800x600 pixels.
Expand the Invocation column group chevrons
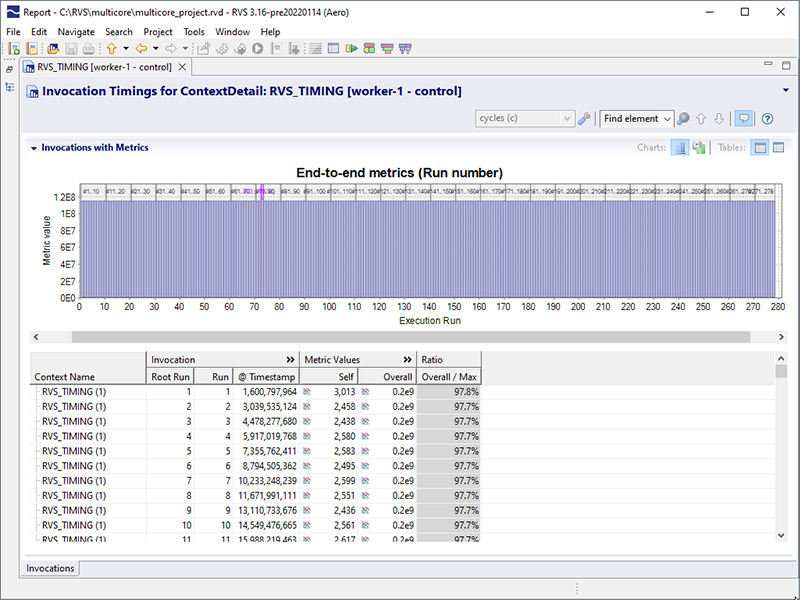pos(290,360)
